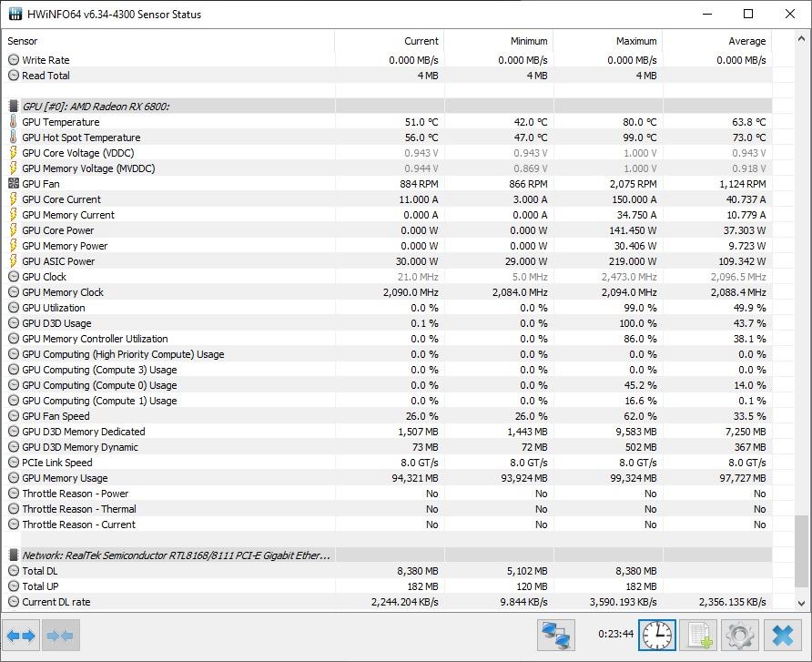Click the 2,473.0 MHz maximum GPU clock value
Screen dimensions: 812x662
click(629, 277)
